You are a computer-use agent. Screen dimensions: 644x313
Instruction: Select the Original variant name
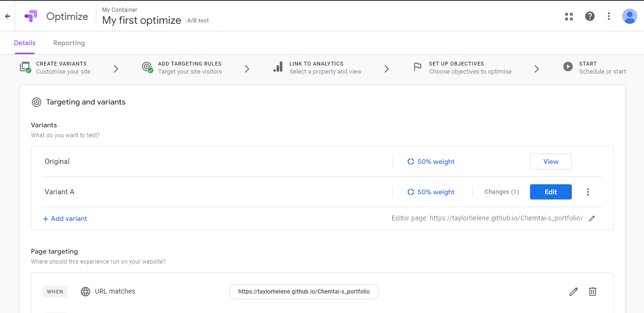57,161
